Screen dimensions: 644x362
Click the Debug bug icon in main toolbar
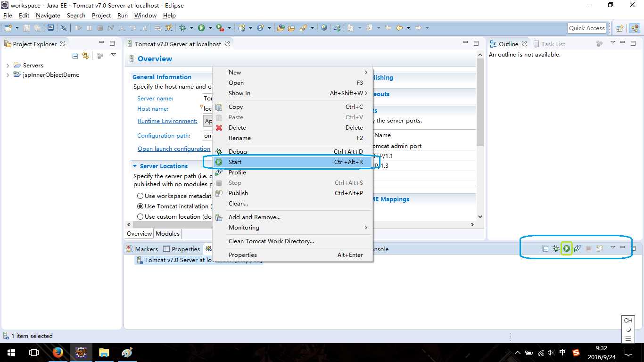(x=183, y=28)
